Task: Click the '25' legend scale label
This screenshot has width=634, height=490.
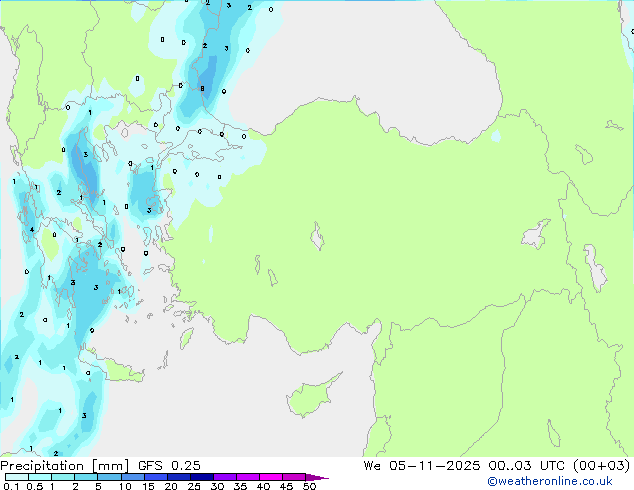Action: (194, 486)
